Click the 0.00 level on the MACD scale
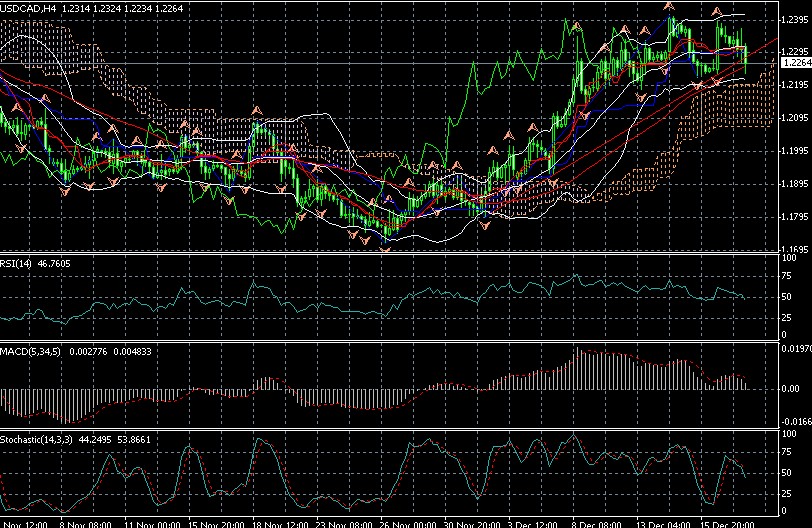The image size is (812, 528). (x=791, y=388)
